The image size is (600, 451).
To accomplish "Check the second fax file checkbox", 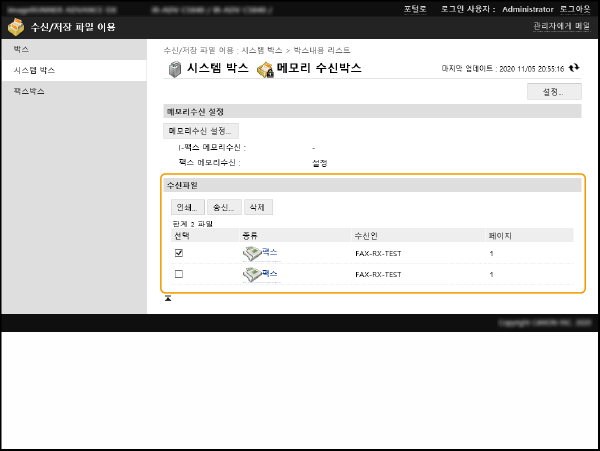I will 179,274.
